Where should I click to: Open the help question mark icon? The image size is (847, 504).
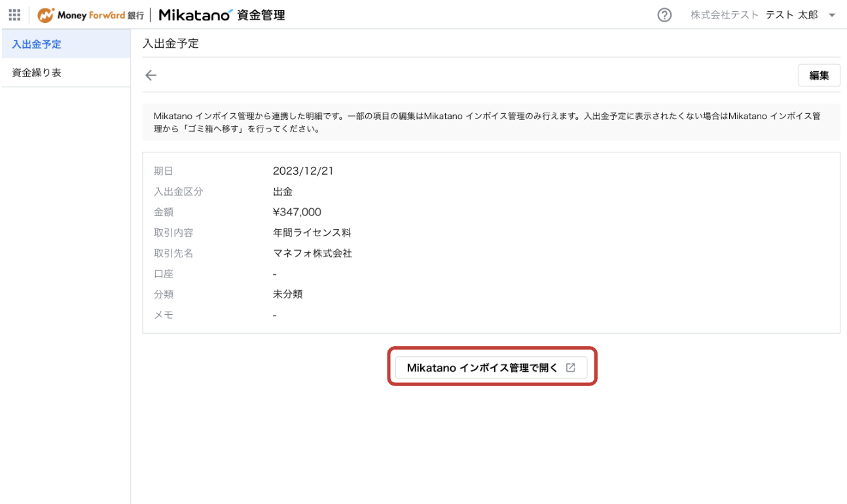tap(664, 15)
